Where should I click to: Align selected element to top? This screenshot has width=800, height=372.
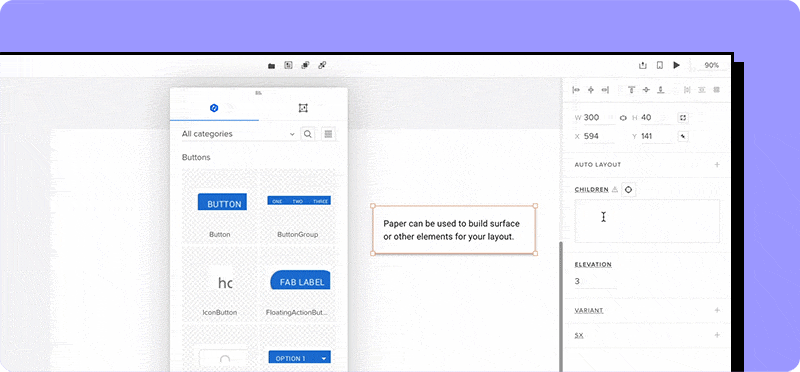coord(631,90)
